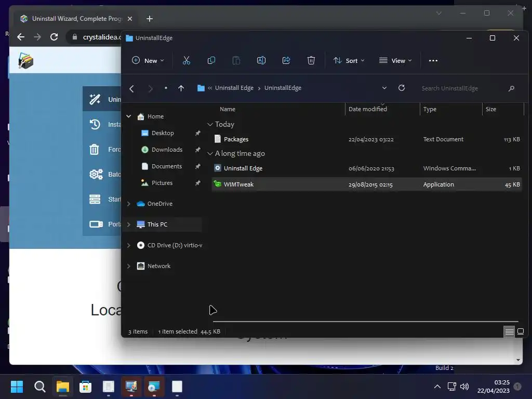Open the View dropdown menu
The height and width of the screenshot is (399, 532).
(x=395, y=60)
